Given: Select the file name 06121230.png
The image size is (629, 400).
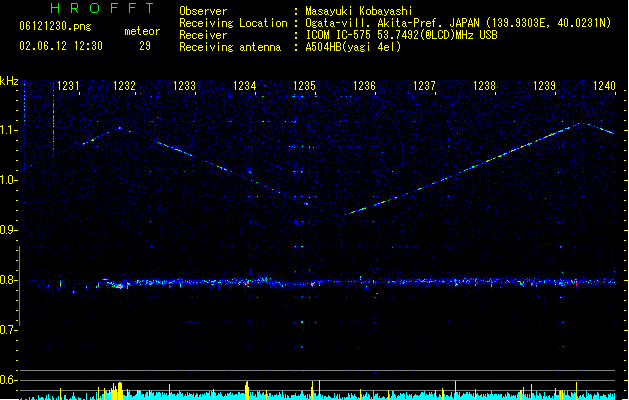Looking at the screenshot, I should (55, 26).
